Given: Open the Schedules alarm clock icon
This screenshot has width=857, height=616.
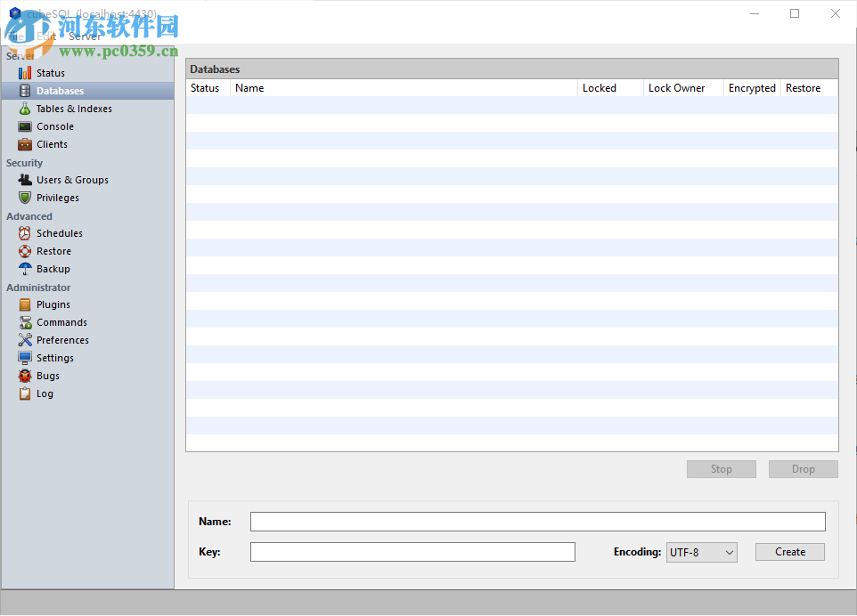Looking at the screenshot, I should [25, 233].
